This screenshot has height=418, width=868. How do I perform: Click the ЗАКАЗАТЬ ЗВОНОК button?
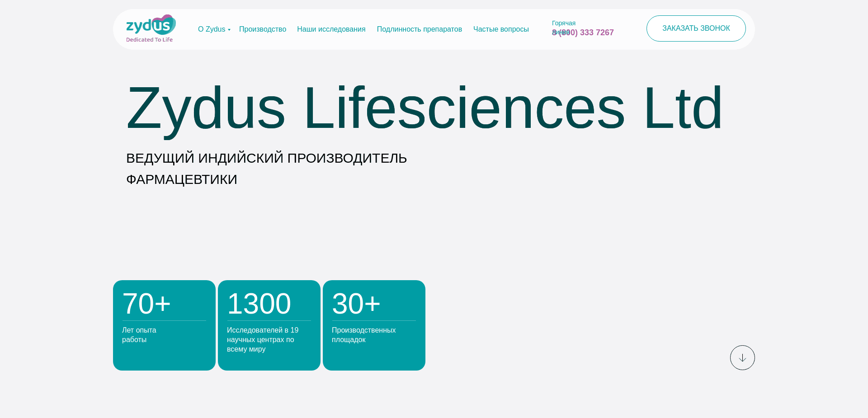click(696, 28)
